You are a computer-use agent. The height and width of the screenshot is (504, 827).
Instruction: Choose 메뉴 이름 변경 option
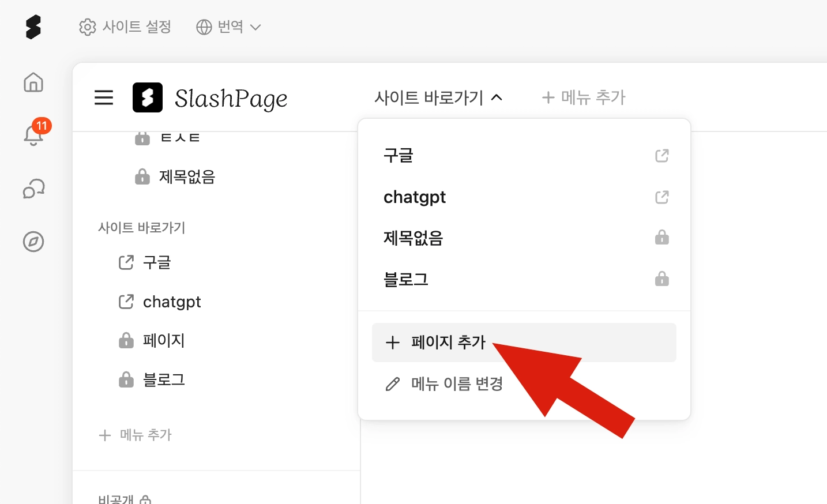tap(456, 384)
